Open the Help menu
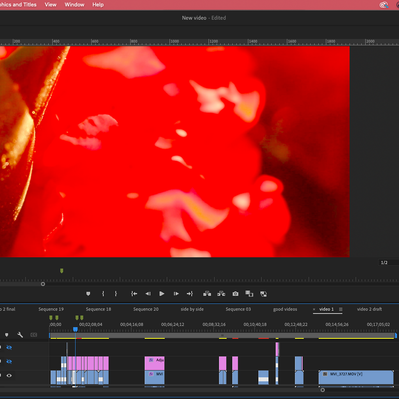Viewport: 399px width, 399px height. tap(98, 5)
